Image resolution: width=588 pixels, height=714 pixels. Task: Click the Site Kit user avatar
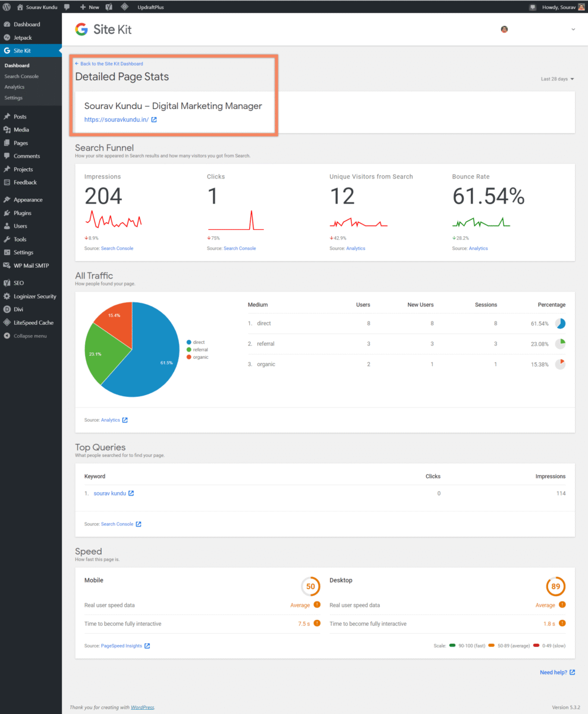(504, 29)
